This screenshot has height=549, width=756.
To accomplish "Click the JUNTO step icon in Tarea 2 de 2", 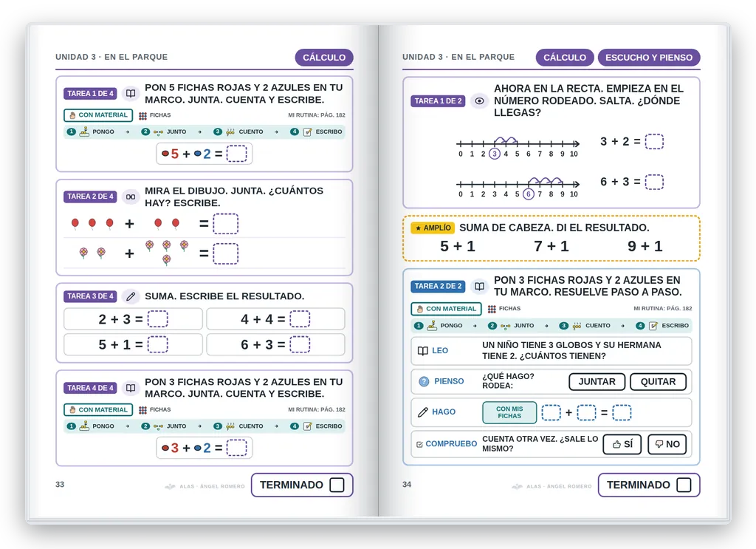I will click(505, 326).
